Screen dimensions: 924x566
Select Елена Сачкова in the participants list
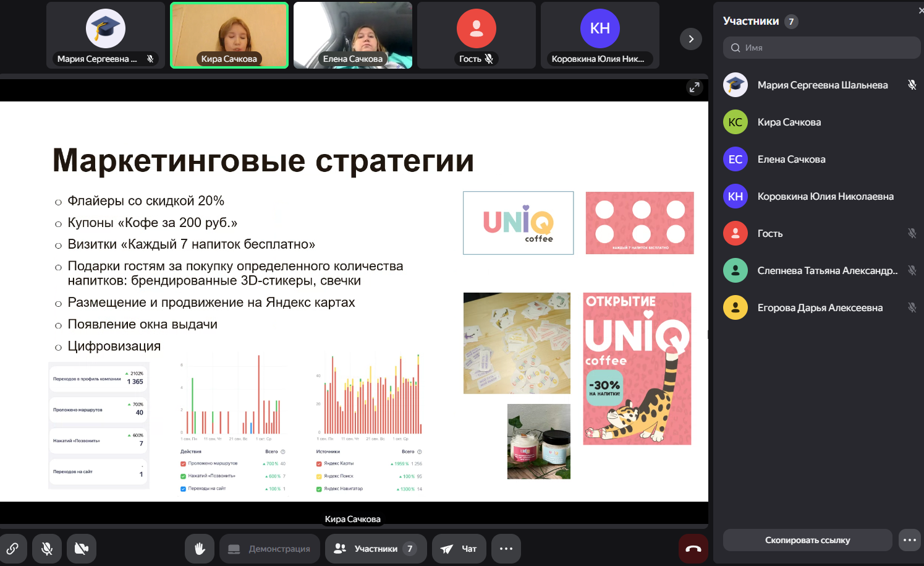tap(791, 159)
